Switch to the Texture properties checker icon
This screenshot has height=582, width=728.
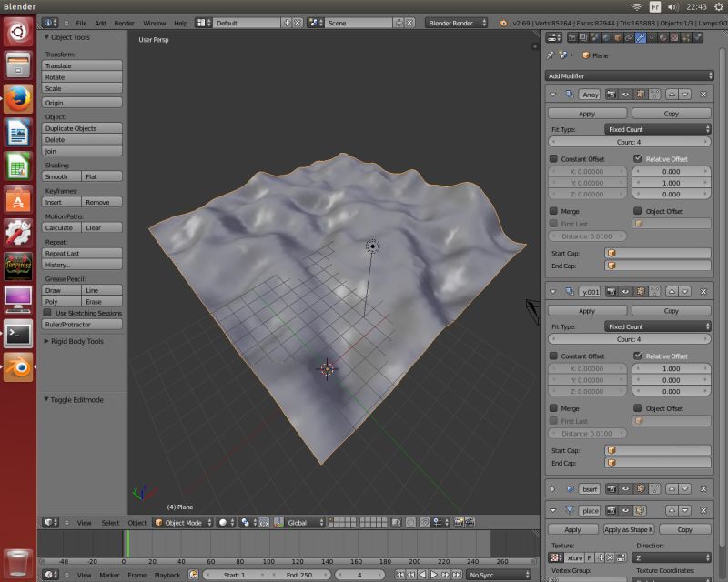[672, 38]
